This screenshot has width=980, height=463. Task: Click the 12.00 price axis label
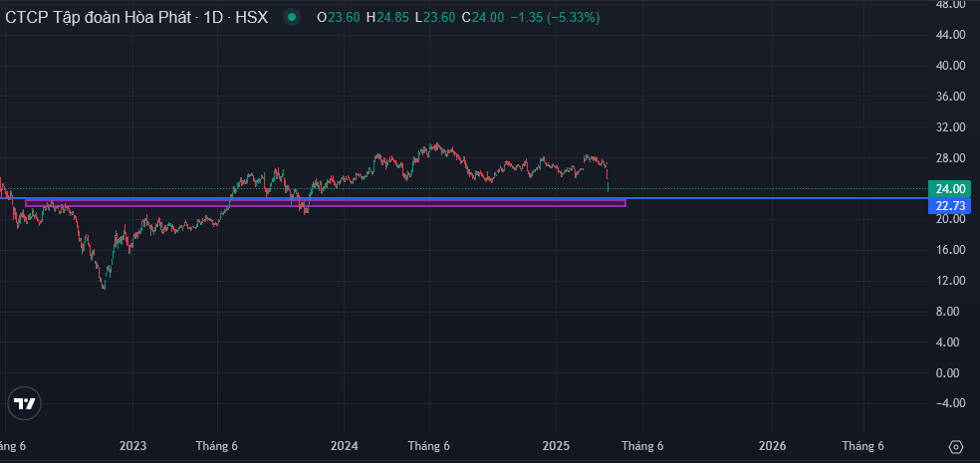point(951,281)
